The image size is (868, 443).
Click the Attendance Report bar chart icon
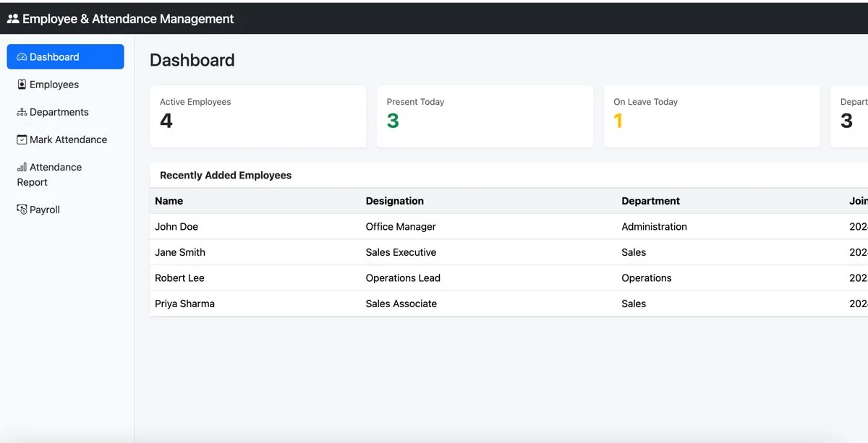22,167
